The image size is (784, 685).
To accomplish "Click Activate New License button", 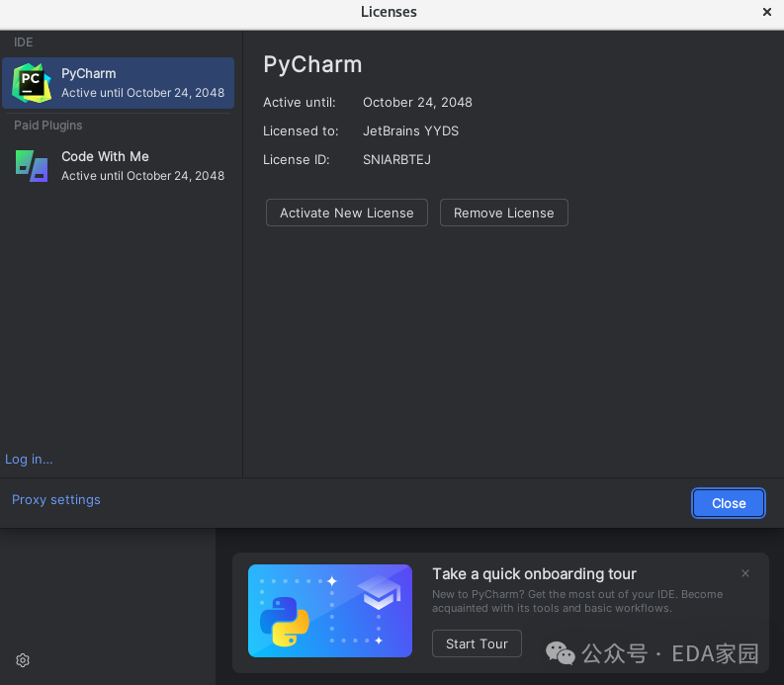I will coord(346,213).
